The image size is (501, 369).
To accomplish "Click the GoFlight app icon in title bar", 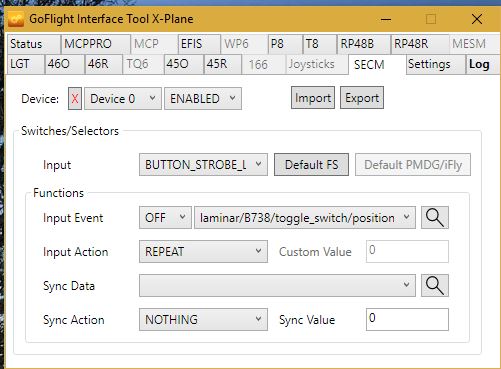I will click(16, 19).
